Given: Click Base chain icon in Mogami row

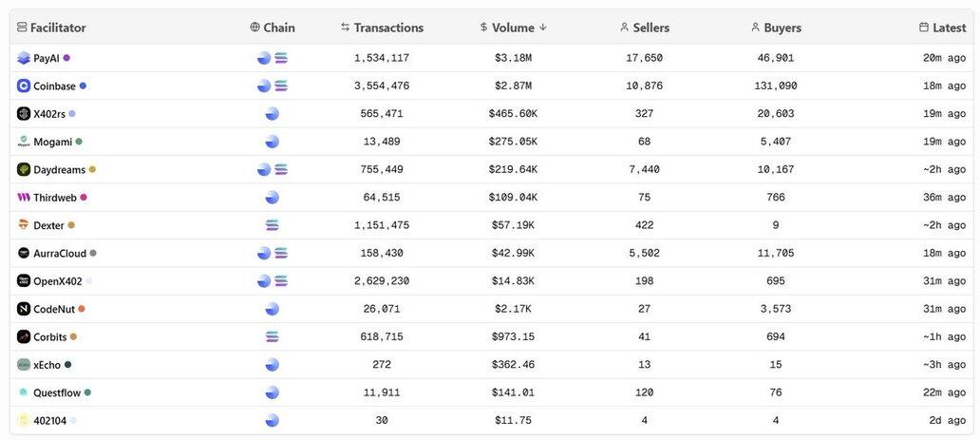Looking at the screenshot, I should [x=273, y=142].
